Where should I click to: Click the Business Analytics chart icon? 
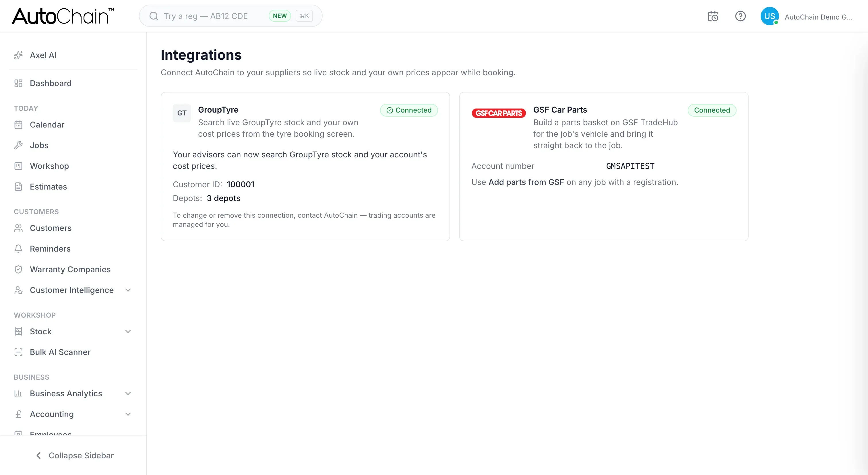click(x=18, y=393)
